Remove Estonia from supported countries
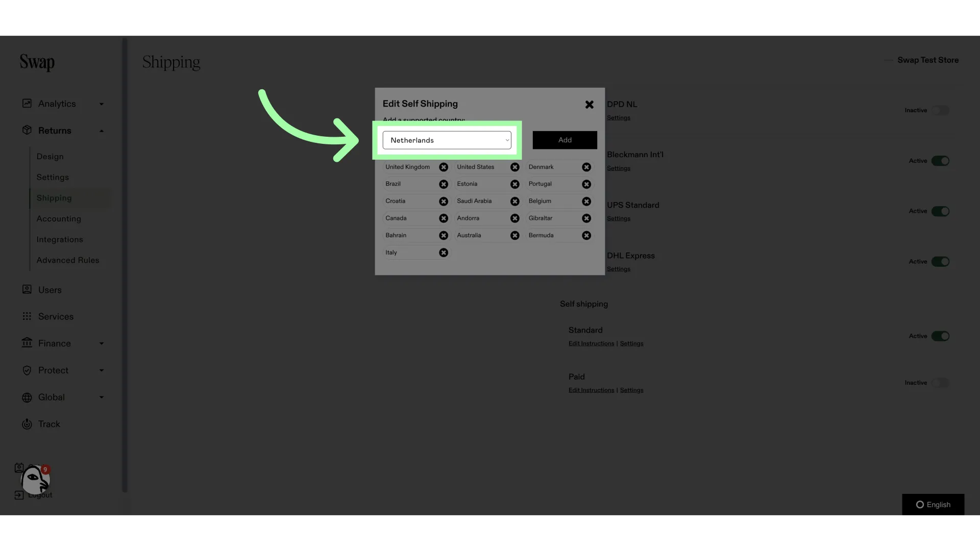The height and width of the screenshot is (551, 980). (514, 184)
